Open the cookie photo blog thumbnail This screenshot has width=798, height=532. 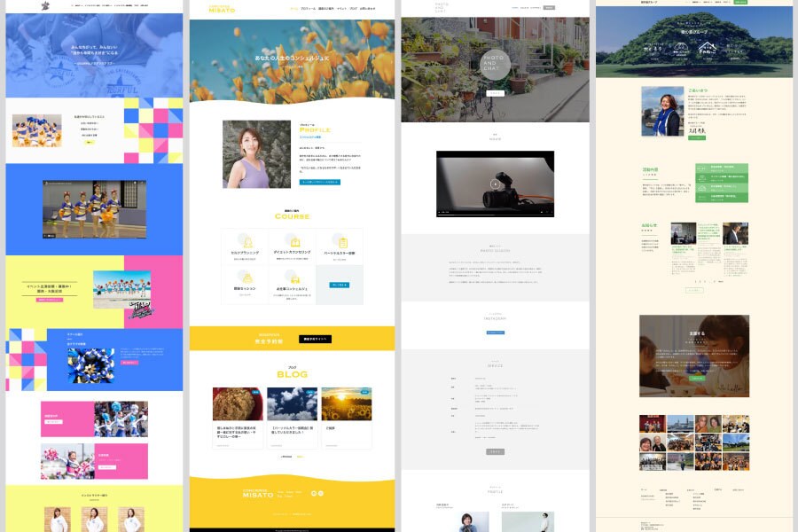[x=238, y=404]
